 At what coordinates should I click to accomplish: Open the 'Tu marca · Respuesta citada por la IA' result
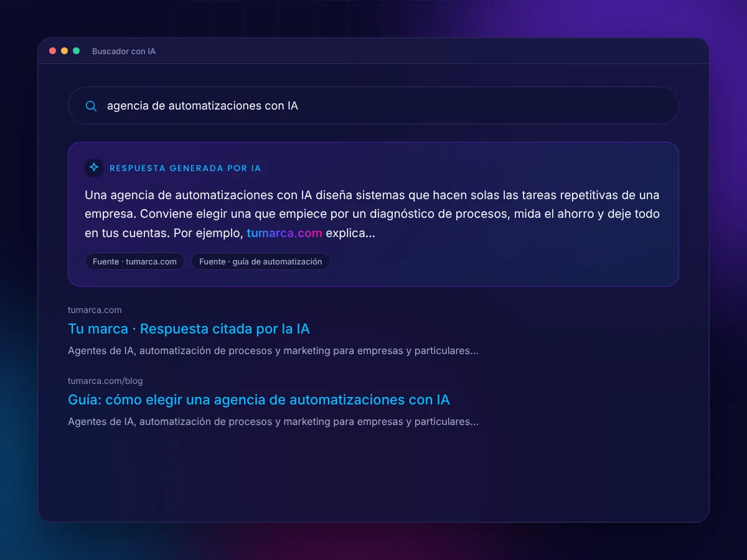pos(189,329)
